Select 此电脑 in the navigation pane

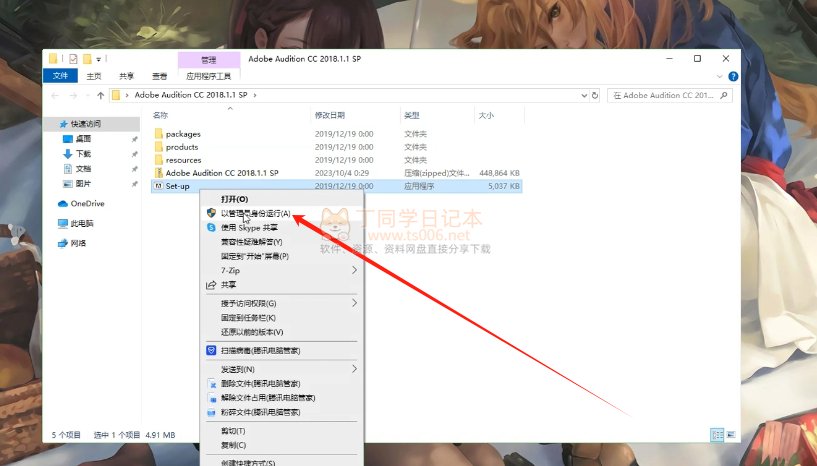pyautogui.click(x=81, y=224)
